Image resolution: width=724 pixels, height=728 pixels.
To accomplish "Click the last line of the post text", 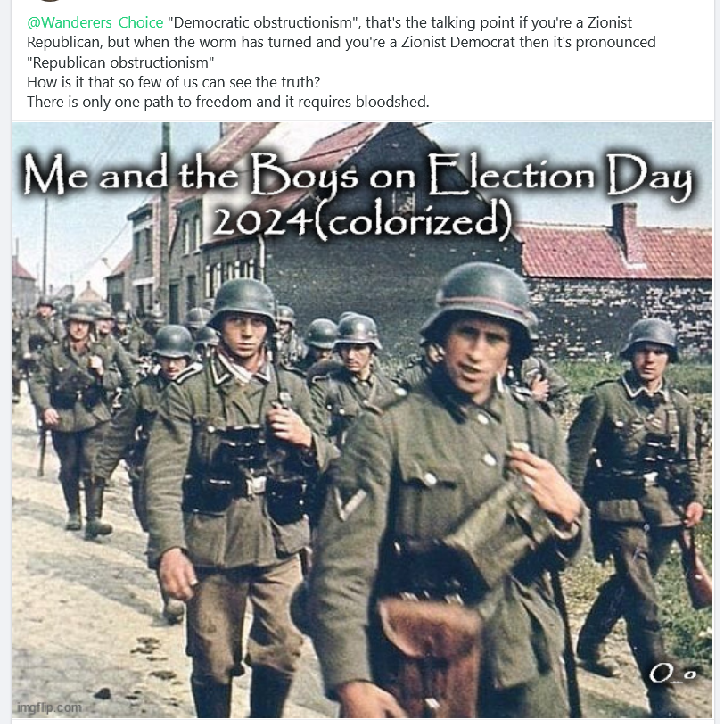I will tap(228, 102).
